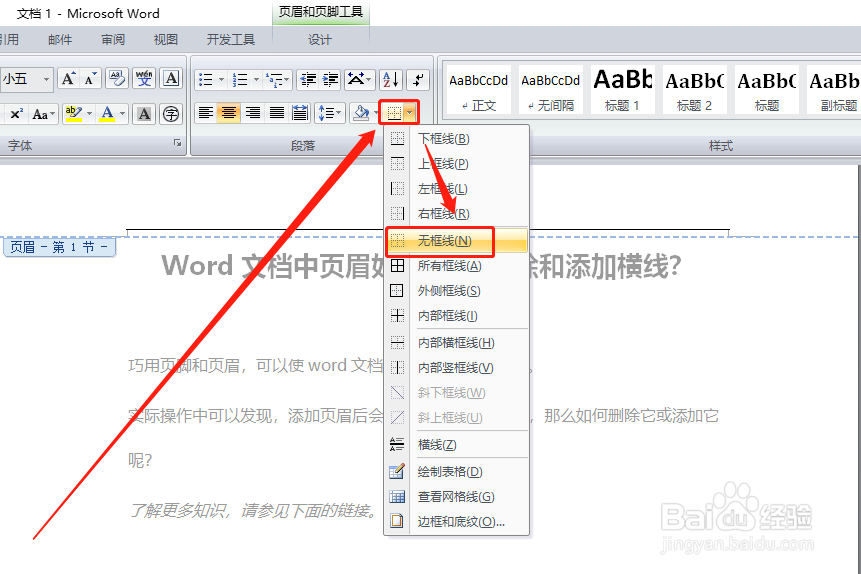Viewport: 861px width, 574px height.
Task: Click the Bullets list icon
Action: [206, 80]
